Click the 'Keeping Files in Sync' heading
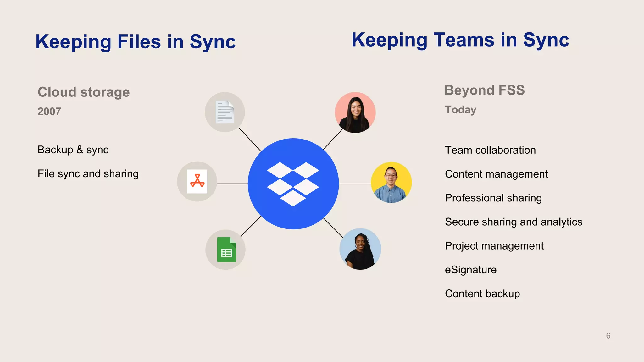Viewport: 644px width, 362px height. click(x=136, y=41)
